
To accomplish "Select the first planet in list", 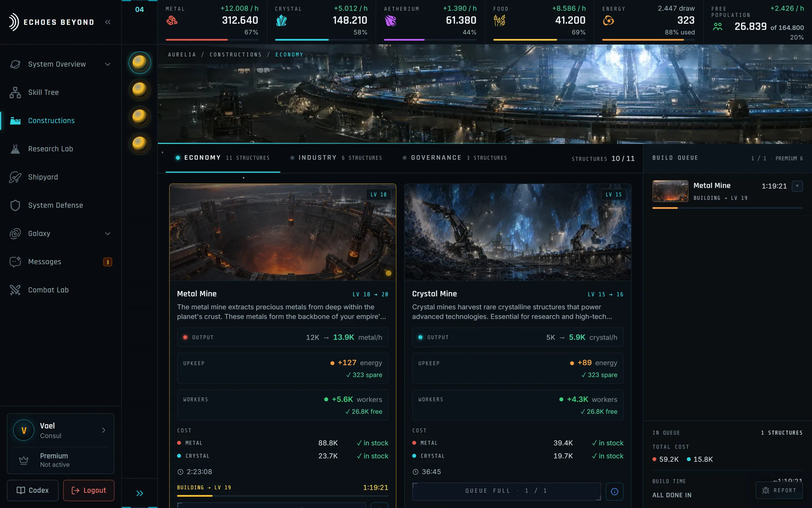I will click(x=140, y=63).
